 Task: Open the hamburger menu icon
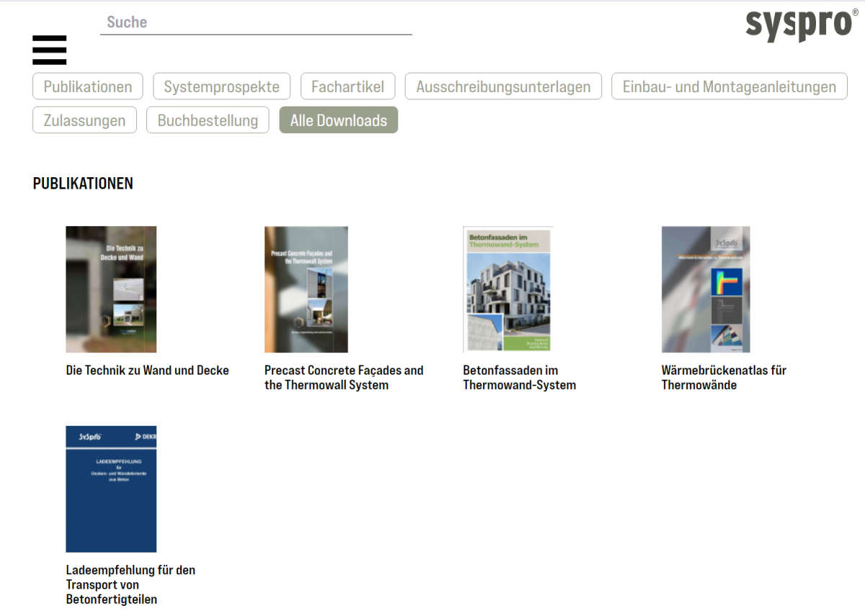pyautogui.click(x=49, y=50)
